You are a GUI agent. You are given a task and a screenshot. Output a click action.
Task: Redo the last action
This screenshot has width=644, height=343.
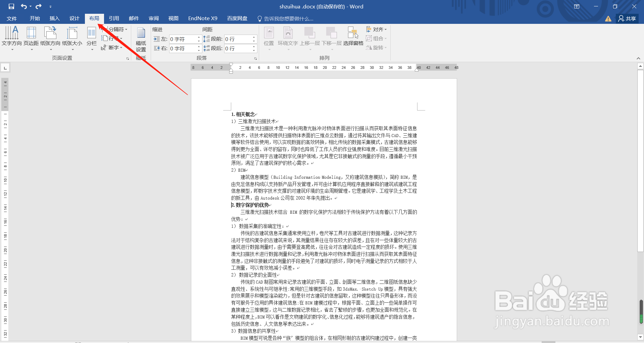[x=39, y=6]
